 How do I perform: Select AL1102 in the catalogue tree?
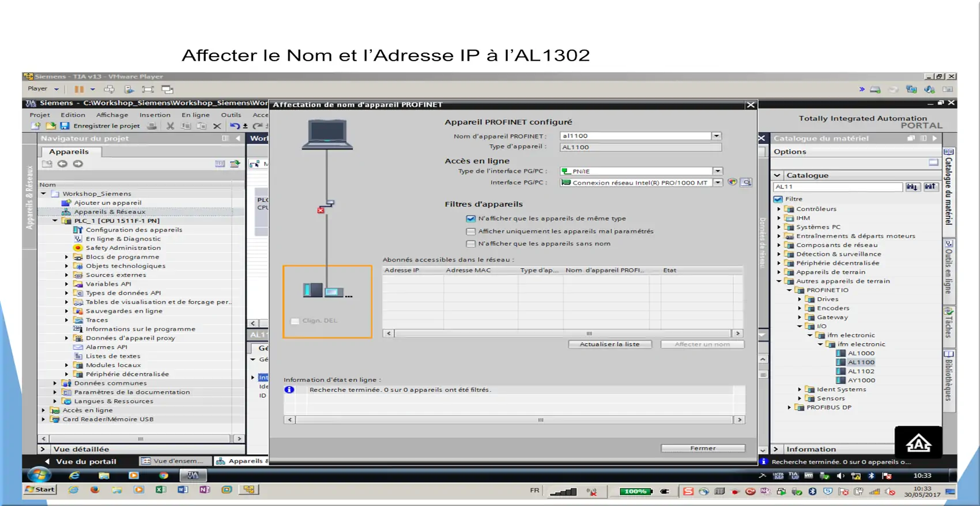861,372
